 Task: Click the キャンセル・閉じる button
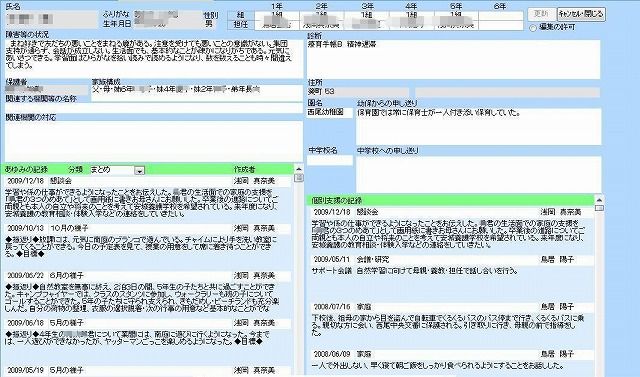(581, 14)
